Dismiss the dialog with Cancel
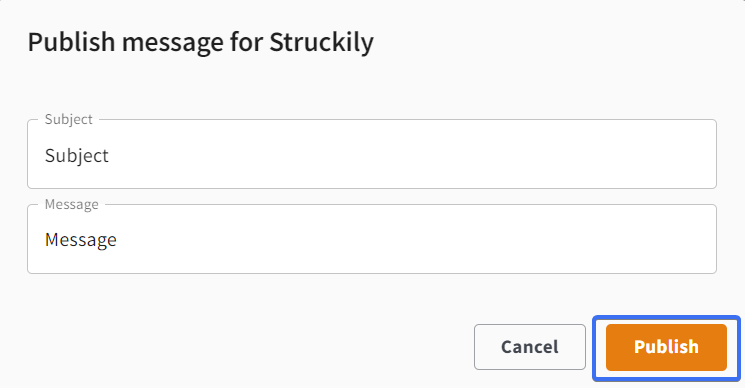 coord(530,347)
